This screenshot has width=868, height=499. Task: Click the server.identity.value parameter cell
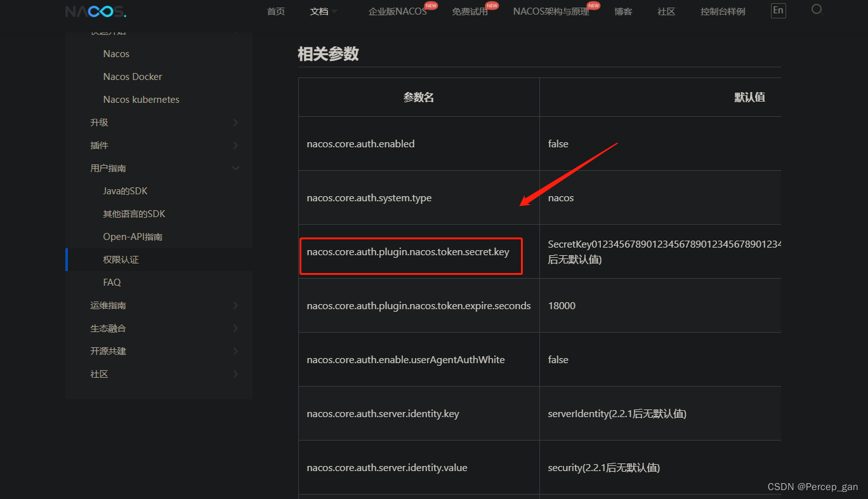click(x=419, y=467)
